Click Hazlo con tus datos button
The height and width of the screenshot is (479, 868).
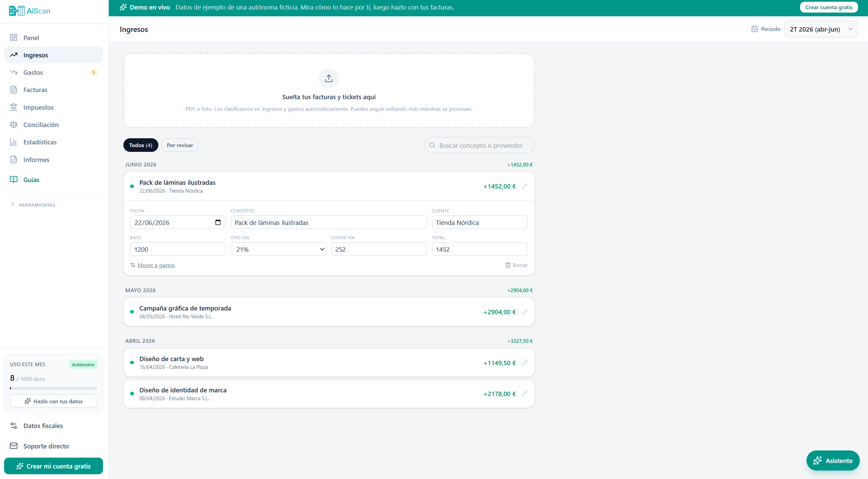[x=53, y=401]
